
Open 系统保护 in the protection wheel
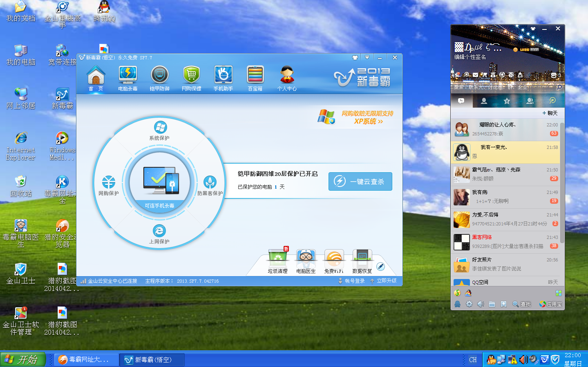click(x=159, y=131)
